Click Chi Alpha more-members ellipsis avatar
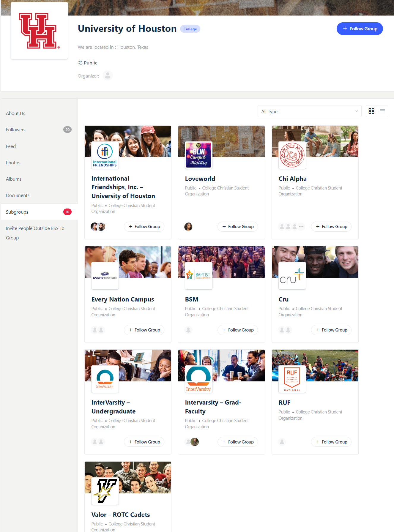This screenshot has width=394, height=532. point(301,227)
